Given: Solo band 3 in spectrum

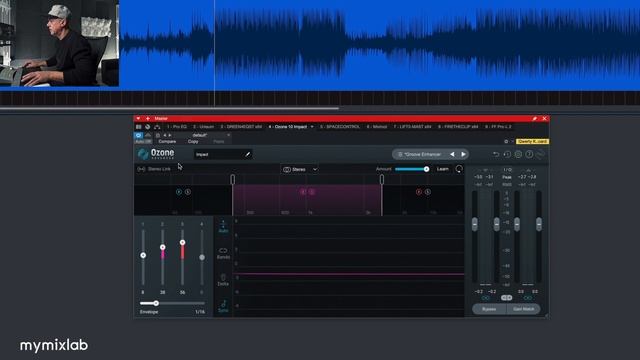Looking at the screenshot, I should (x=428, y=191).
